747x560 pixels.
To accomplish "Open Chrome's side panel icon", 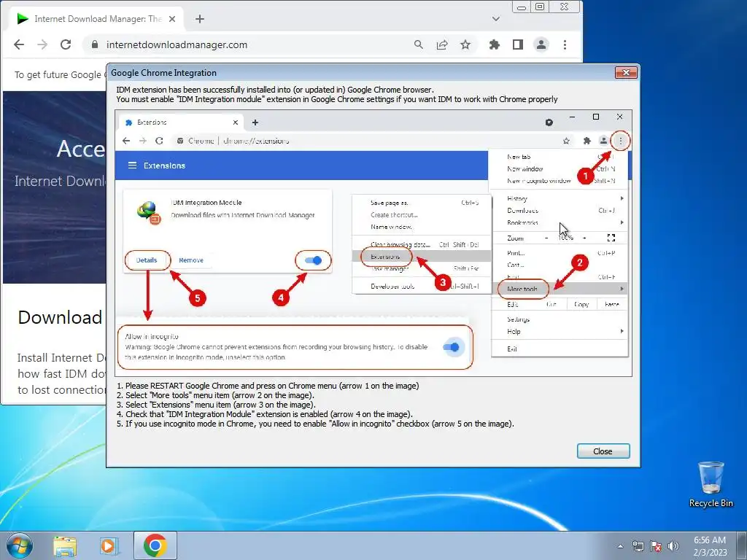I will [x=518, y=44].
